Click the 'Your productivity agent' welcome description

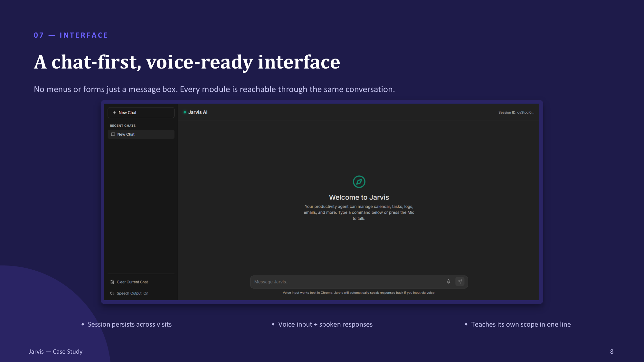359,212
